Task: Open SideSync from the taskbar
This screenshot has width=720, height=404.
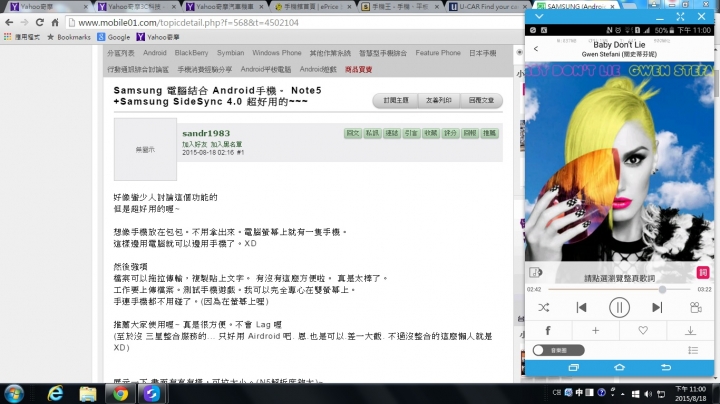Action: point(152,394)
